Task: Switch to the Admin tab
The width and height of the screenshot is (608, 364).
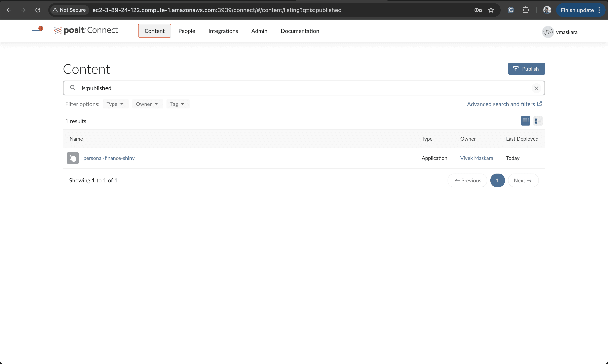Action: click(259, 31)
